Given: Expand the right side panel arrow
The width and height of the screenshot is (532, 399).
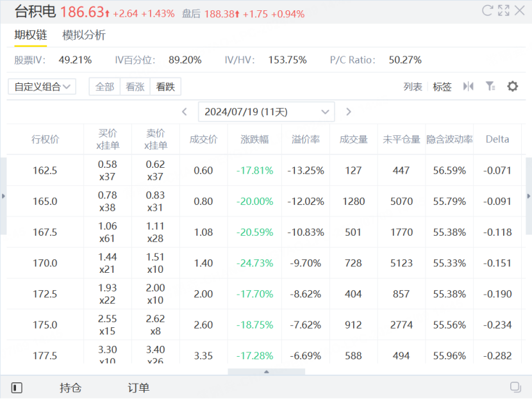Looking at the screenshot, I should pos(529,196).
